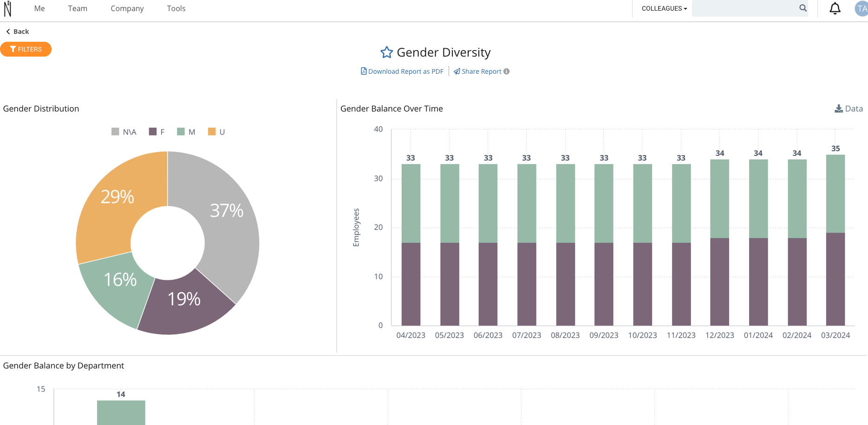Click the Gender Distribution heading

coord(41,109)
